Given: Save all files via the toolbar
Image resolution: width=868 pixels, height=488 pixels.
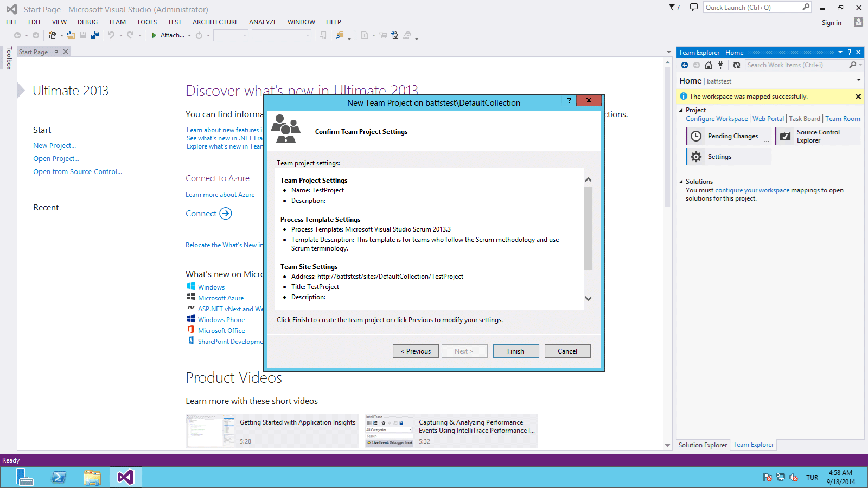Looking at the screenshot, I should click(94, 35).
